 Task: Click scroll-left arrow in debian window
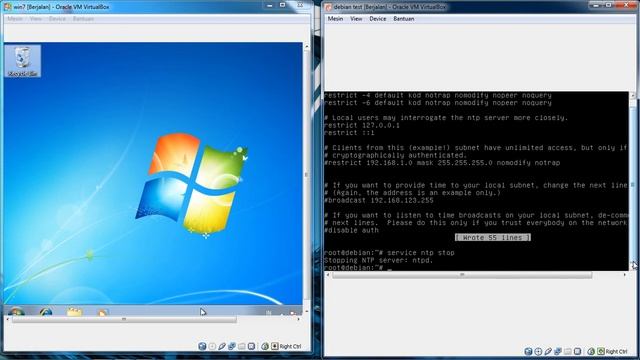pos(328,275)
